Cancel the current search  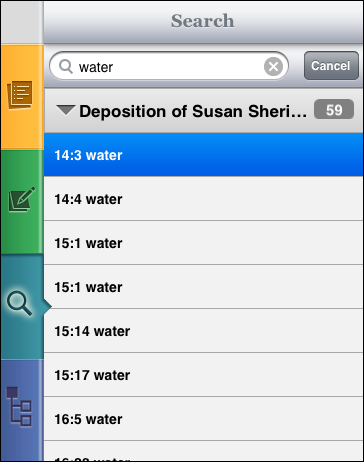tap(331, 66)
